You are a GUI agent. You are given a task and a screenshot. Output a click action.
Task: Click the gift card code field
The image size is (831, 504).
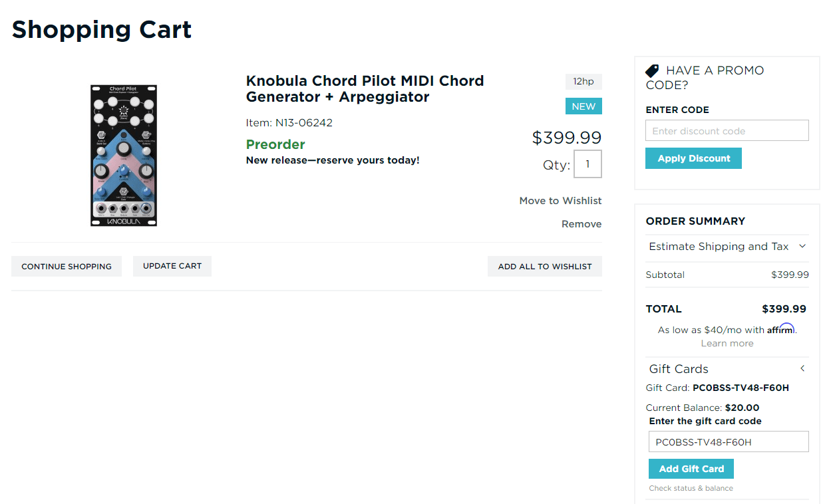(x=728, y=441)
